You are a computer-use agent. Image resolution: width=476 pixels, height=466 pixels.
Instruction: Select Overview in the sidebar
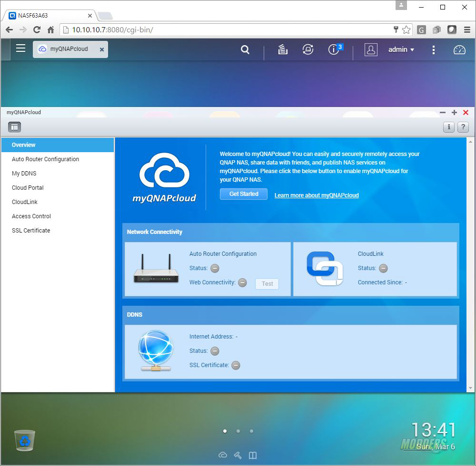(x=58, y=145)
